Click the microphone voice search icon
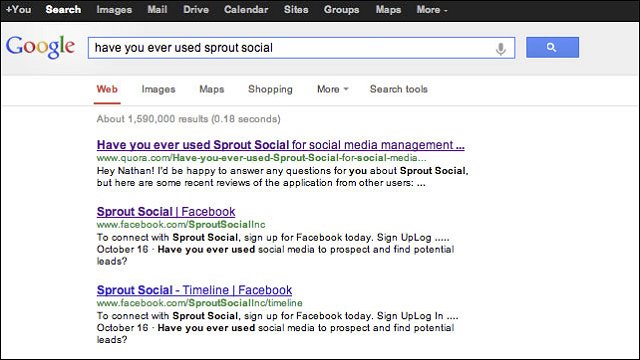Viewport: 640px width, 360px height. (x=500, y=49)
